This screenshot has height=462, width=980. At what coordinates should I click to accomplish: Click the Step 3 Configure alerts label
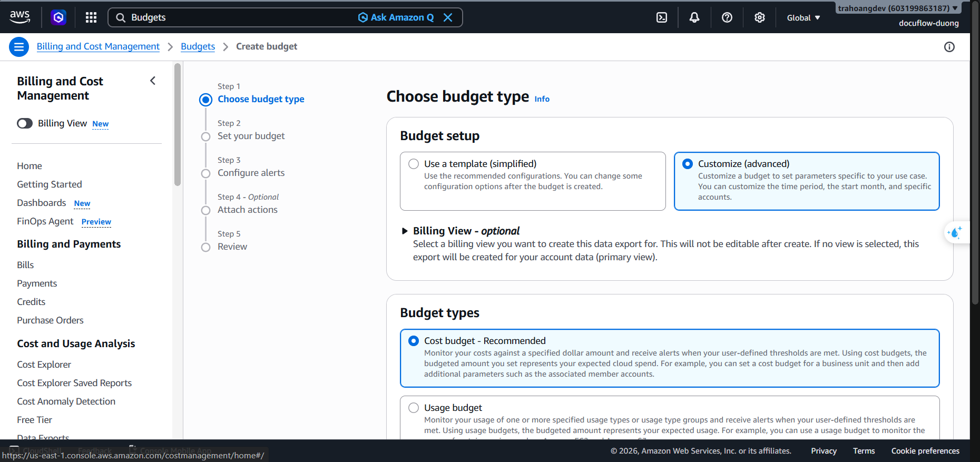point(251,173)
